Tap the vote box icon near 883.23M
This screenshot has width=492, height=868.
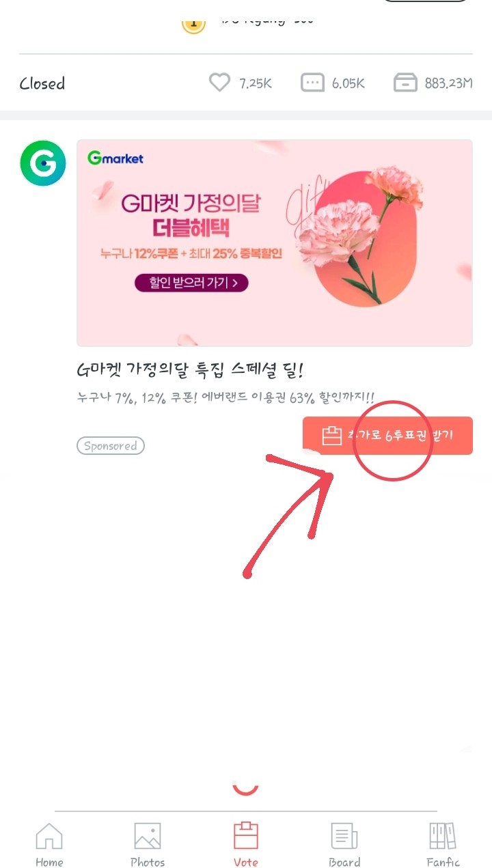(405, 83)
